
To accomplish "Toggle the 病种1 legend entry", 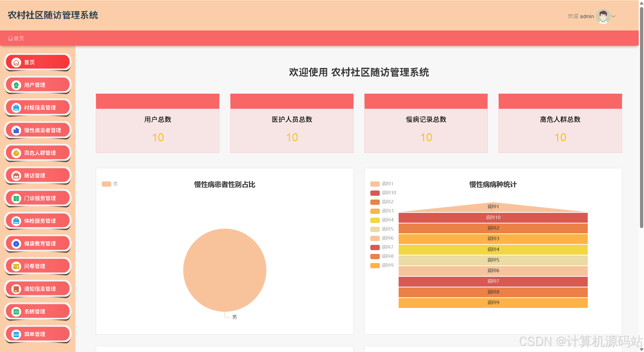I will 382,184.
